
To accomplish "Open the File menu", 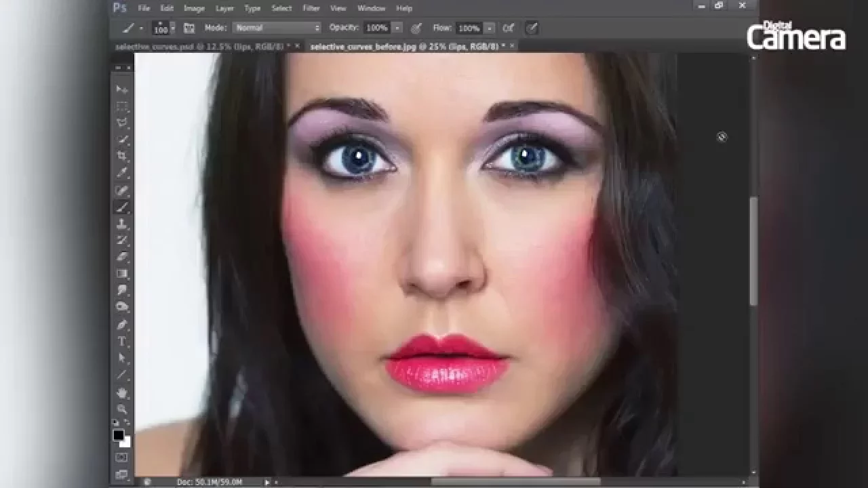I will (144, 8).
